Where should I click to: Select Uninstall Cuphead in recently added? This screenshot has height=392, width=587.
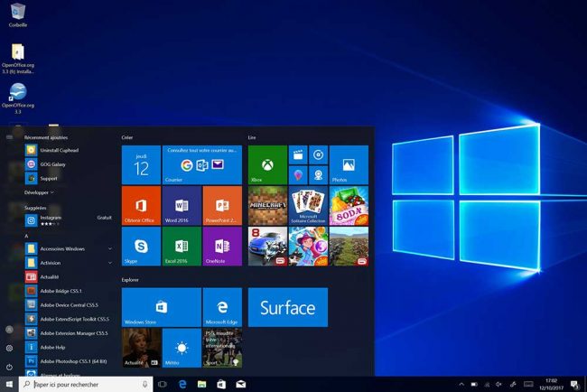tap(70, 150)
